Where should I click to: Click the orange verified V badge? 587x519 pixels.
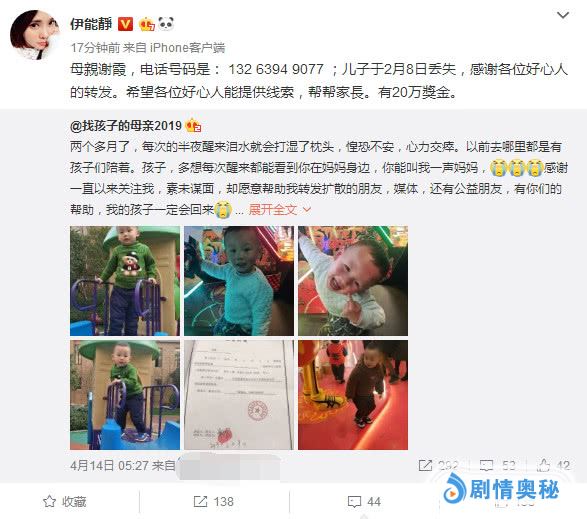pyautogui.click(x=125, y=24)
